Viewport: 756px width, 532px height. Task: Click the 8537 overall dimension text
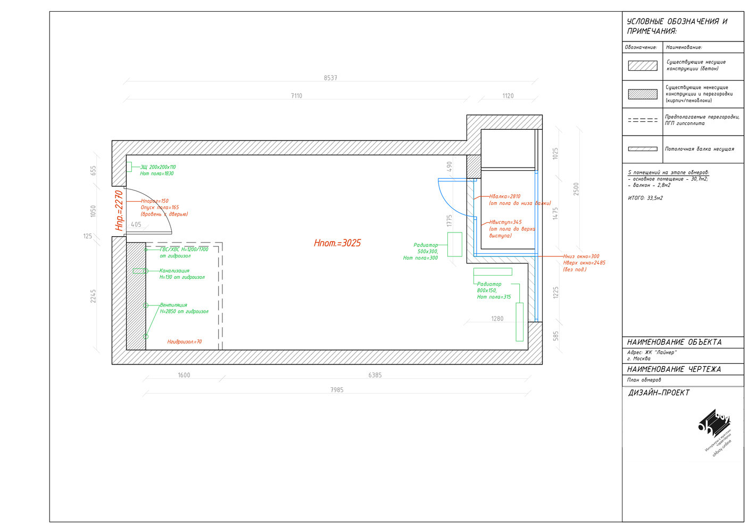[330, 78]
